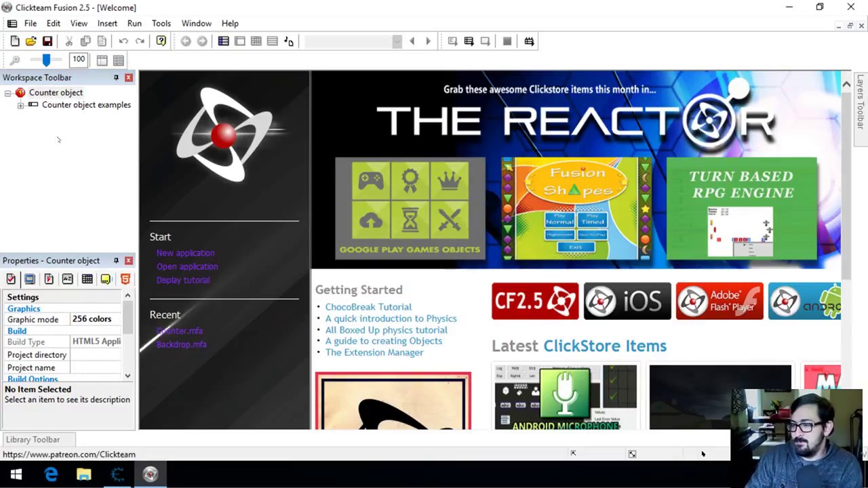Screen dimensions: 868x488
Task: Open the Events grid properties tab icon
Action: (x=87, y=279)
